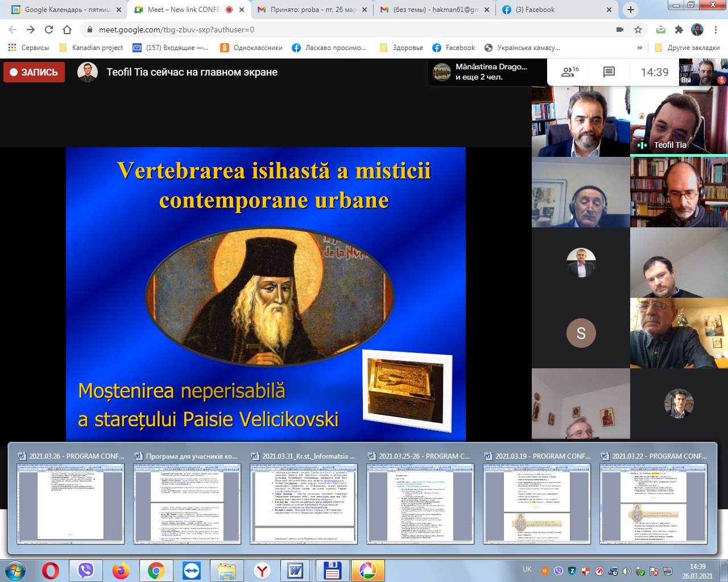Open Yandex browser from the taskbar
The width and height of the screenshot is (728, 582).
tap(262, 571)
